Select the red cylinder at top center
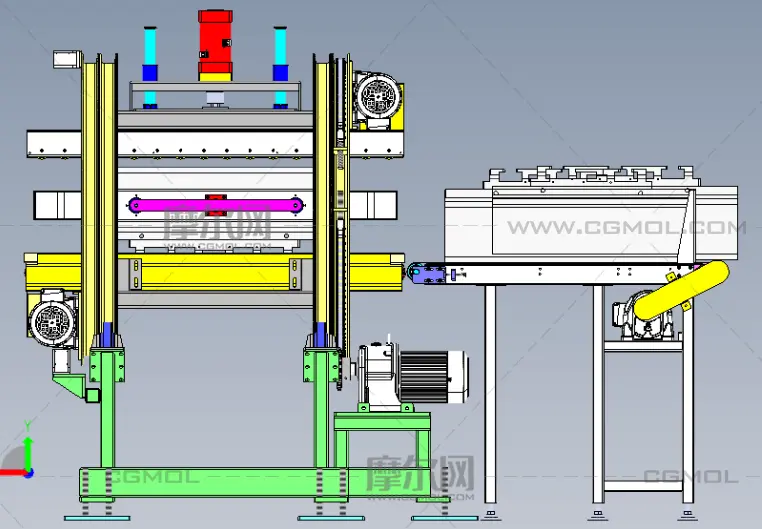Viewport: 762px width, 529px height. click(x=215, y=42)
